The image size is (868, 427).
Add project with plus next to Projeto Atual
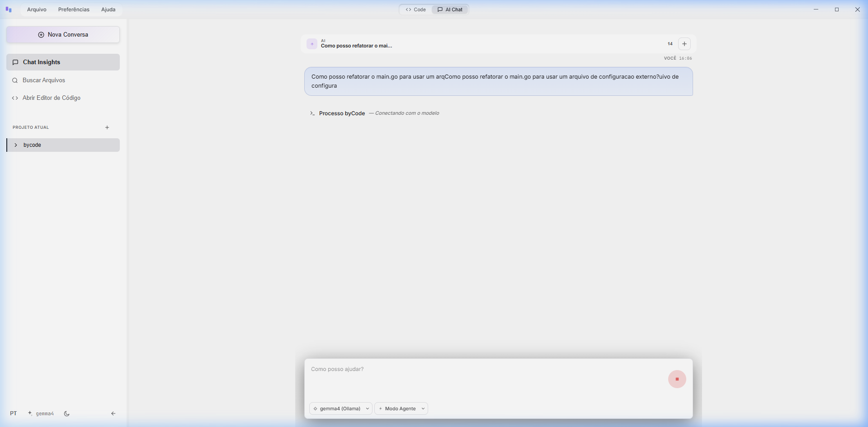(x=107, y=127)
